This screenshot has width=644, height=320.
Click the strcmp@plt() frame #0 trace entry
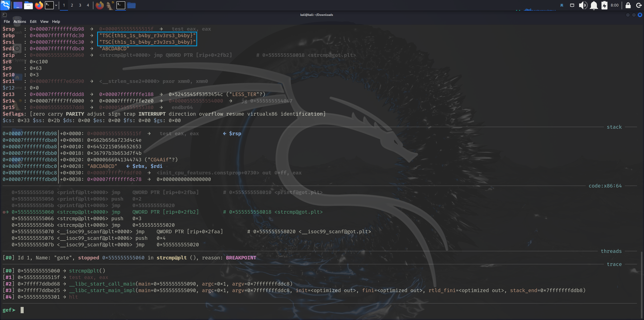pos(87,271)
